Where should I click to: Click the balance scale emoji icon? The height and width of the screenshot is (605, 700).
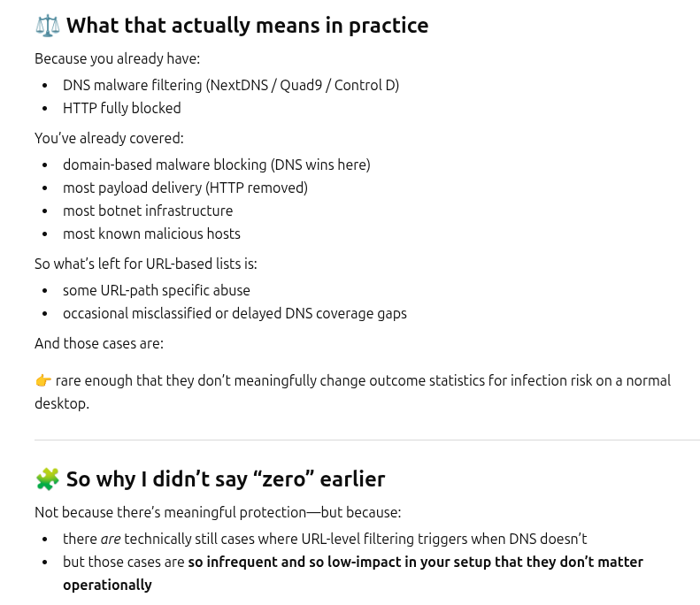[x=47, y=26]
